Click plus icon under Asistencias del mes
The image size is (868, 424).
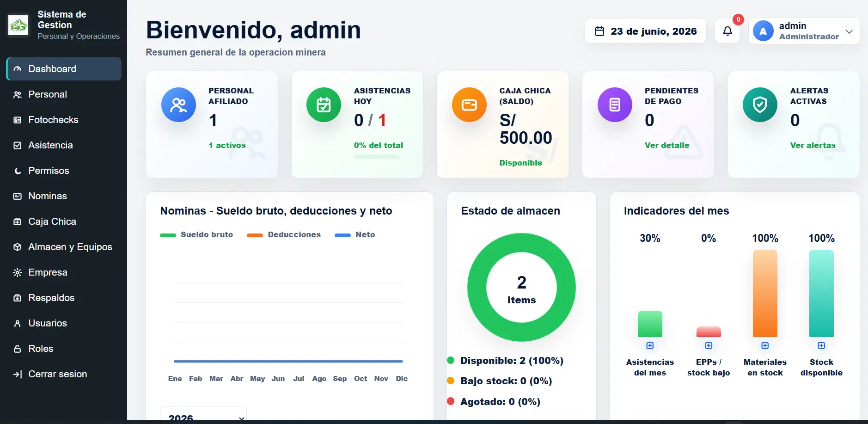650,345
